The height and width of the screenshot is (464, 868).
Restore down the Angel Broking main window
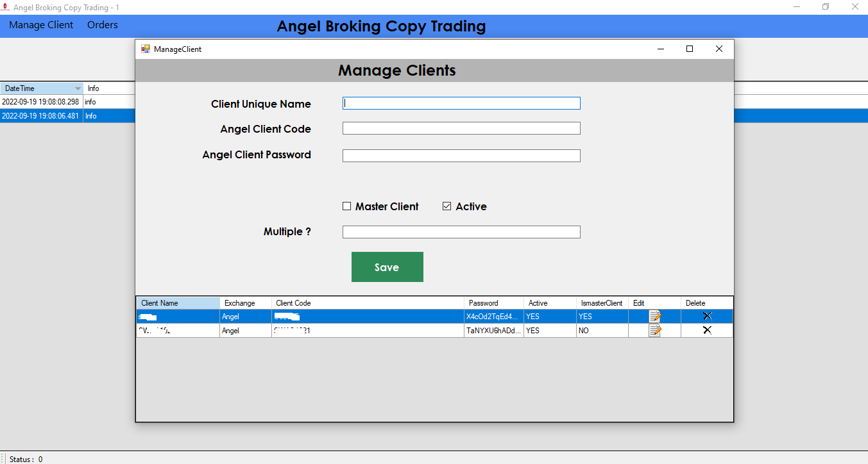click(826, 7)
